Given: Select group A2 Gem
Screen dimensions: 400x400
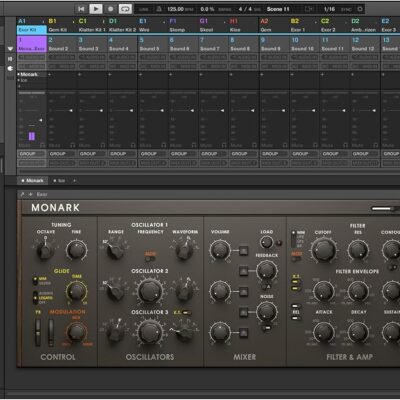Looking at the screenshot, I should coord(274,25).
